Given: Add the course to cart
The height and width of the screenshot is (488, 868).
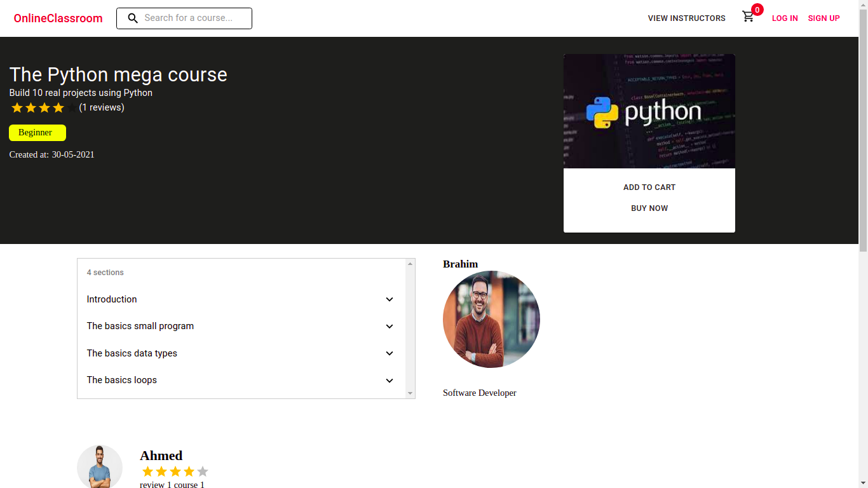Looking at the screenshot, I should tap(649, 187).
